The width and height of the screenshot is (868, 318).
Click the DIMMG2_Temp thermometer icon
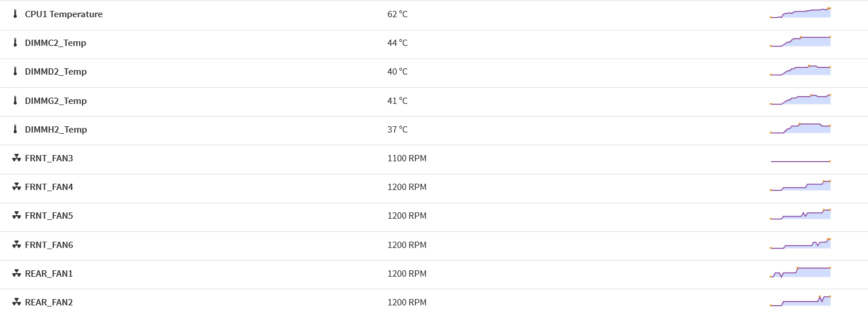(x=15, y=101)
